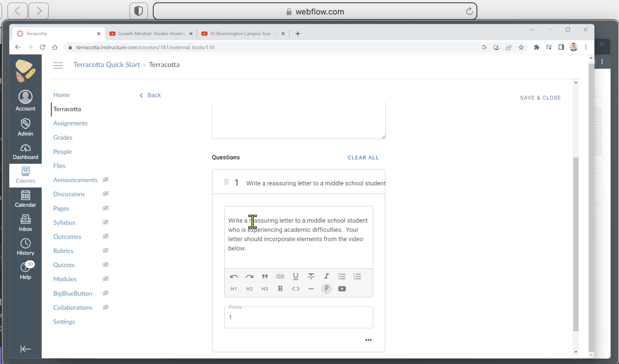Viewport: 619px width, 364px height.
Task: Click CLEAR ALL questions
Action: (363, 158)
